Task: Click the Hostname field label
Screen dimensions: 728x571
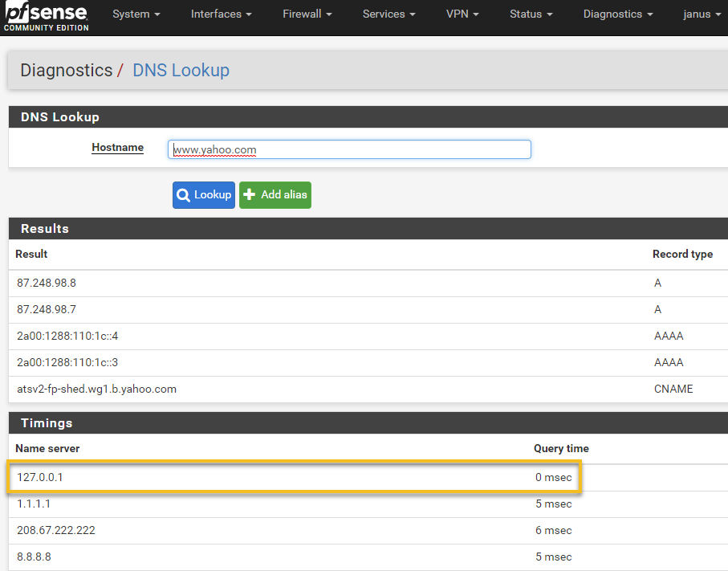Action: coord(117,148)
